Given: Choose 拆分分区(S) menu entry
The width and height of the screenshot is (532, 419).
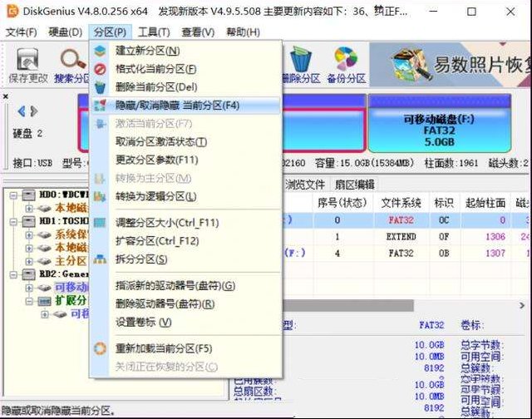Looking at the screenshot, I should 185,259.
